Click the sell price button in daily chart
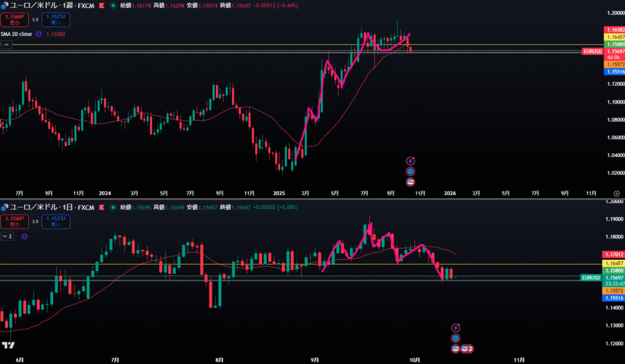625x364 pixels. (x=15, y=221)
